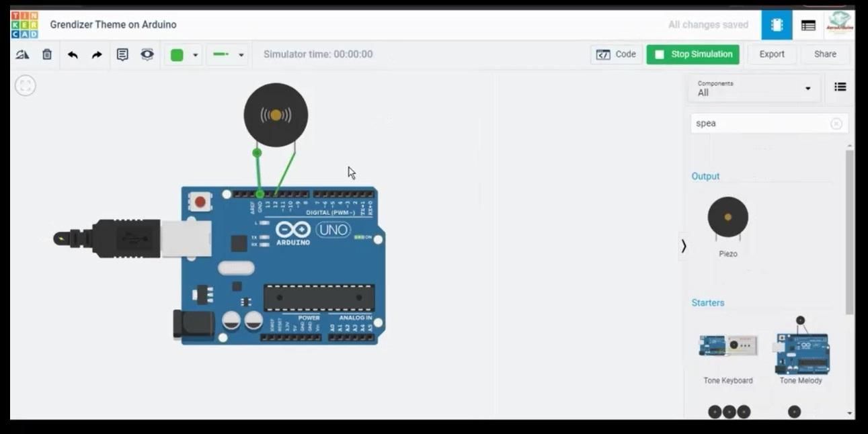
Task: Open the Code editor
Action: tap(615, 54)
